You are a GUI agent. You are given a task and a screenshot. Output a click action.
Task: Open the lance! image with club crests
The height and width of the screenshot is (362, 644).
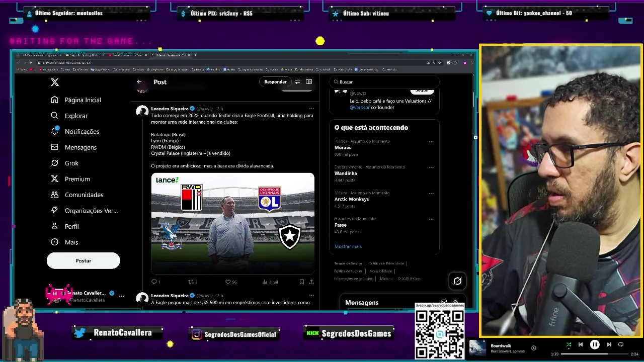[x=233, y=224]
